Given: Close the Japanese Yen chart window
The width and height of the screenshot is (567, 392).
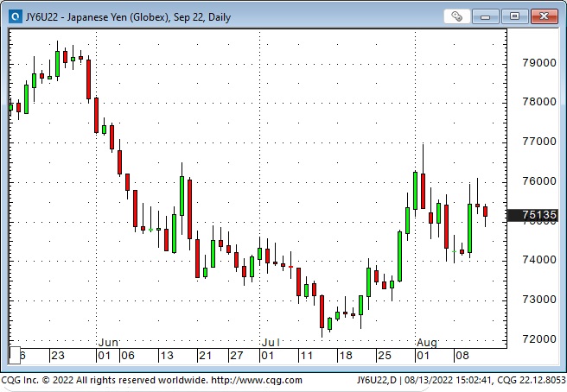Looking at the screenshot, I should (x=544, y=16).
